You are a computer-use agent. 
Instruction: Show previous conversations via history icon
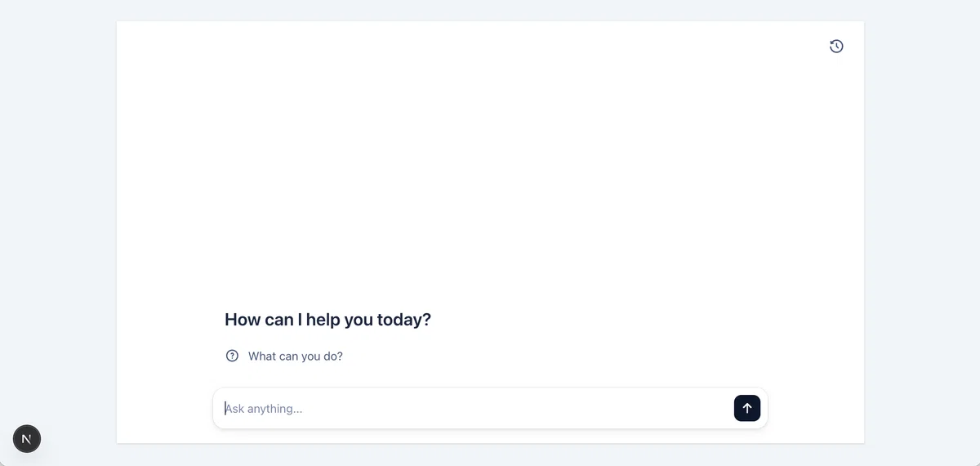click(836, 47)
